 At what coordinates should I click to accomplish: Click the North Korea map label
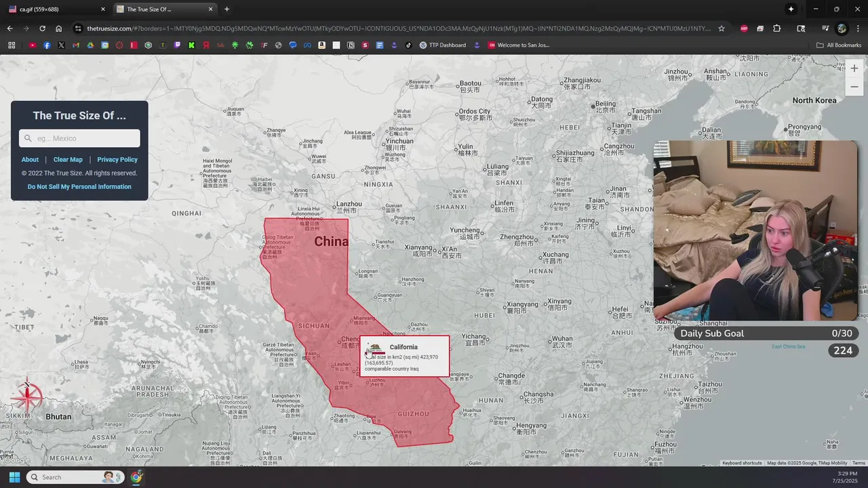(814, 100)
